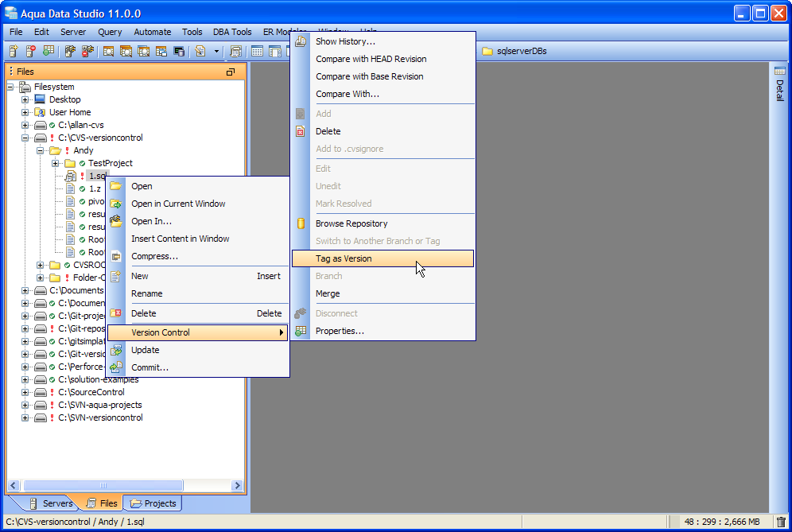Choose Merge from Version Control submenu
This screenshot has width=792, height=532.
(x=382, y=293)
